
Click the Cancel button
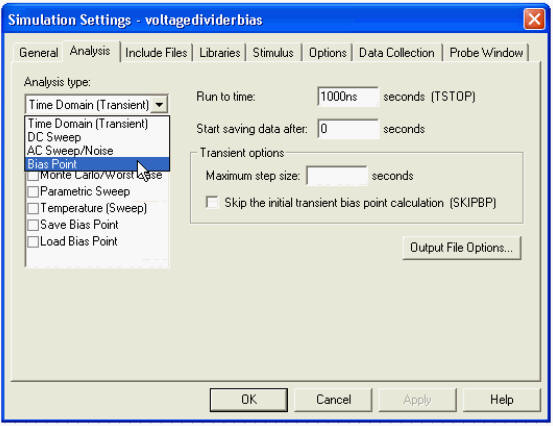(x=333, y=400)
